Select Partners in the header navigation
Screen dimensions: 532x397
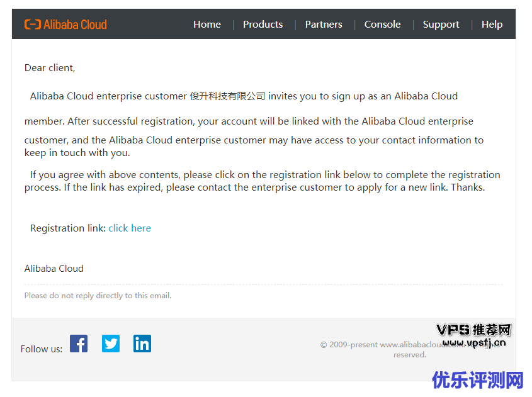pyautogui.click(x=324, y=25)
